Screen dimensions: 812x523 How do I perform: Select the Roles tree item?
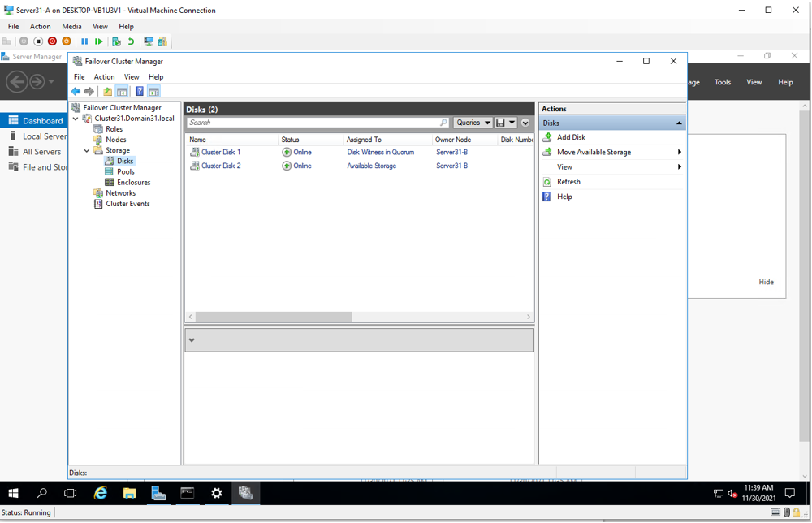click(x=114, y=129)
